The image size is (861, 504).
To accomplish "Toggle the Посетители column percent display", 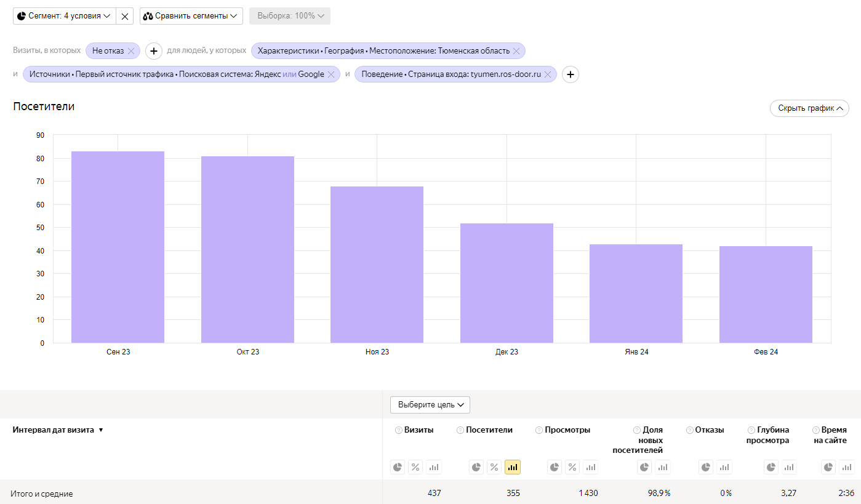I will 494,467.
